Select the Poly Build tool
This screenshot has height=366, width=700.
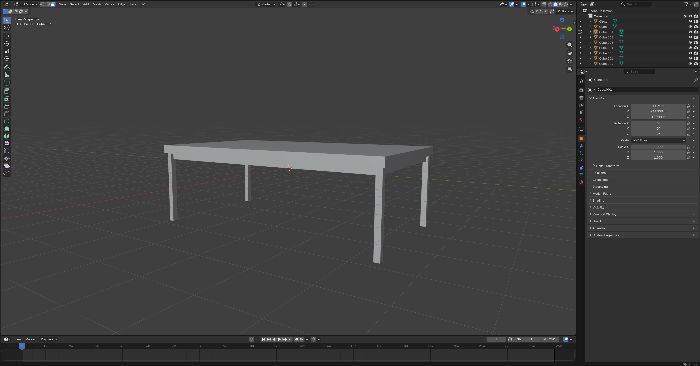coord(7,129)
